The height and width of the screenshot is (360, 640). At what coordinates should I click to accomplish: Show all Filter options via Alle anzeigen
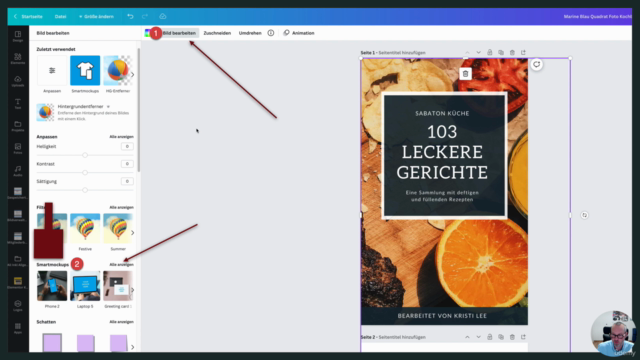[x=121, y=207]
